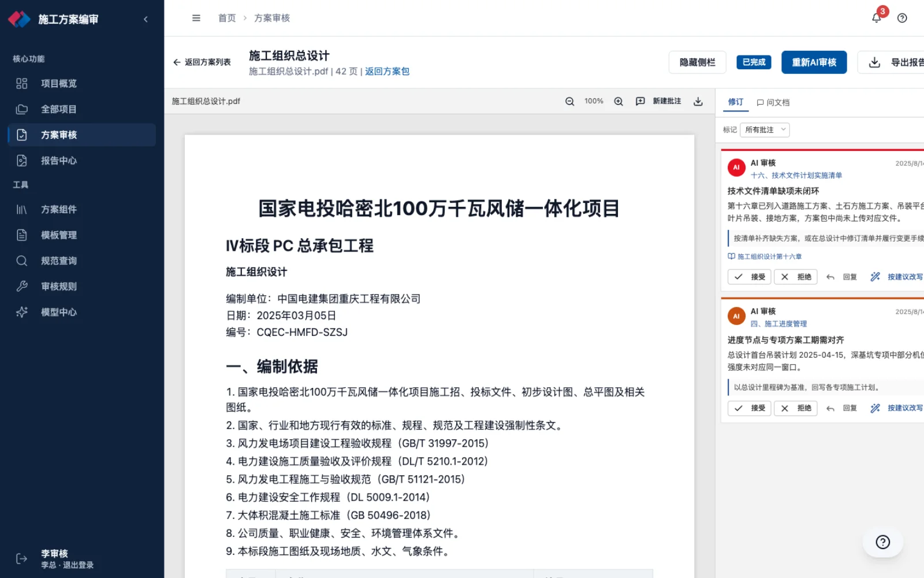Zoom in the PDF document
The width and height of the screenshot is (924, 578).
click(x=619, y=101)
